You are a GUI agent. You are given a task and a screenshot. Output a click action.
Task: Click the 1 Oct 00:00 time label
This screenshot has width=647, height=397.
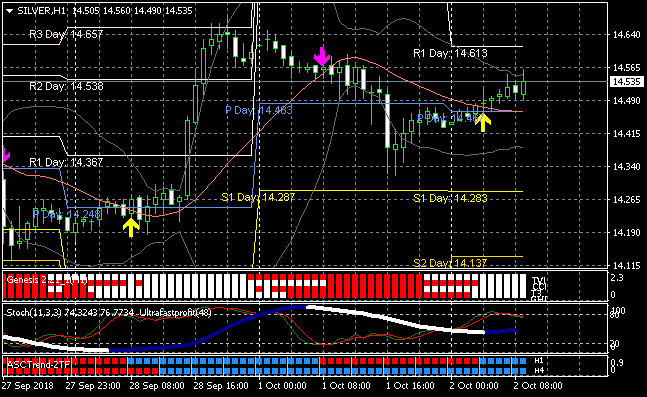pos(282,386)
